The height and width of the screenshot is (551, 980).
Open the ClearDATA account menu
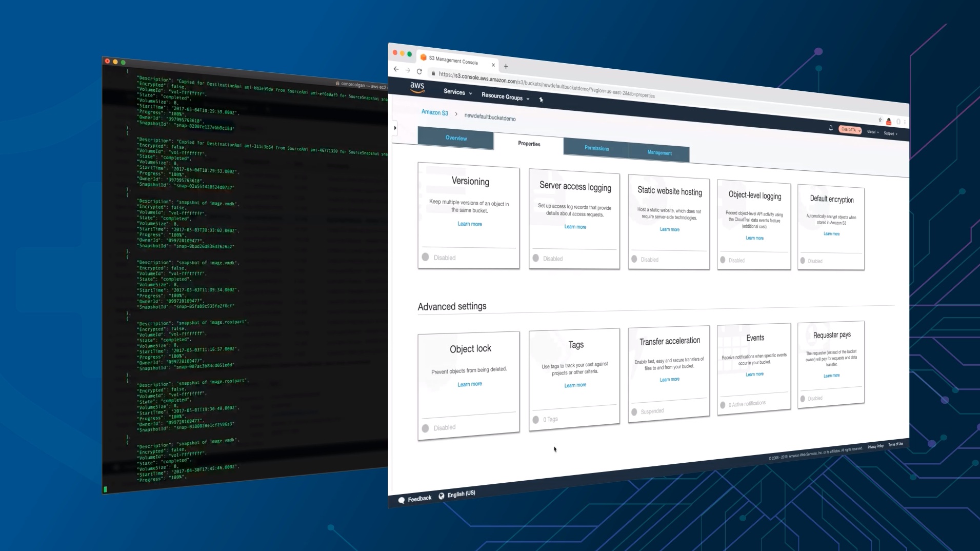(849, 129)
